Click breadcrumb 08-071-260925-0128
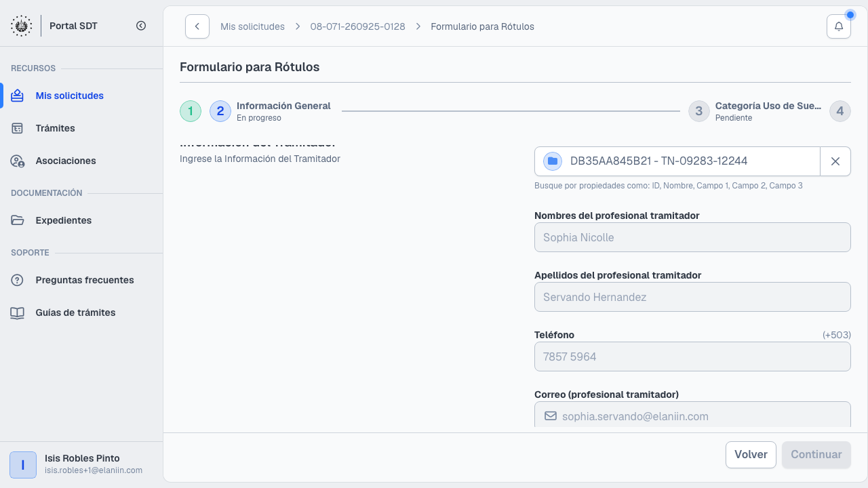 [x=357, y=26]
